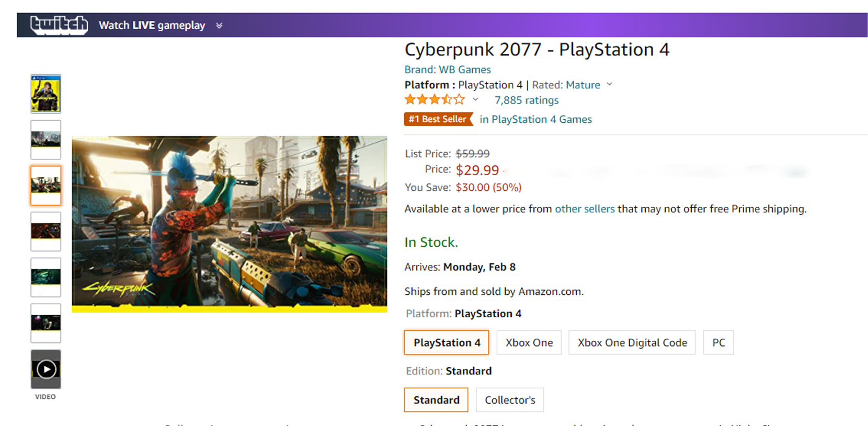Image resolution: width=868 pixels, height=426 pixels.
Task: Click the star rating icons
Action: (x=435, y=99)
